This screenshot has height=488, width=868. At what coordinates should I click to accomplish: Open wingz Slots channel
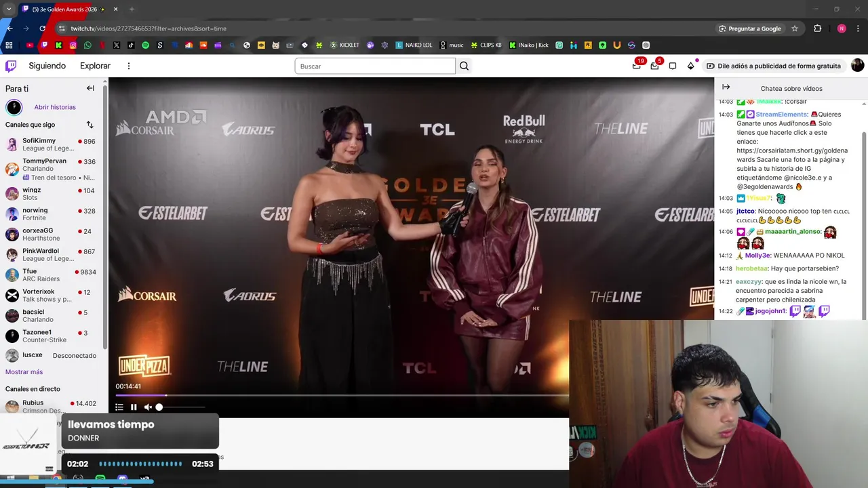pos(51,194)
